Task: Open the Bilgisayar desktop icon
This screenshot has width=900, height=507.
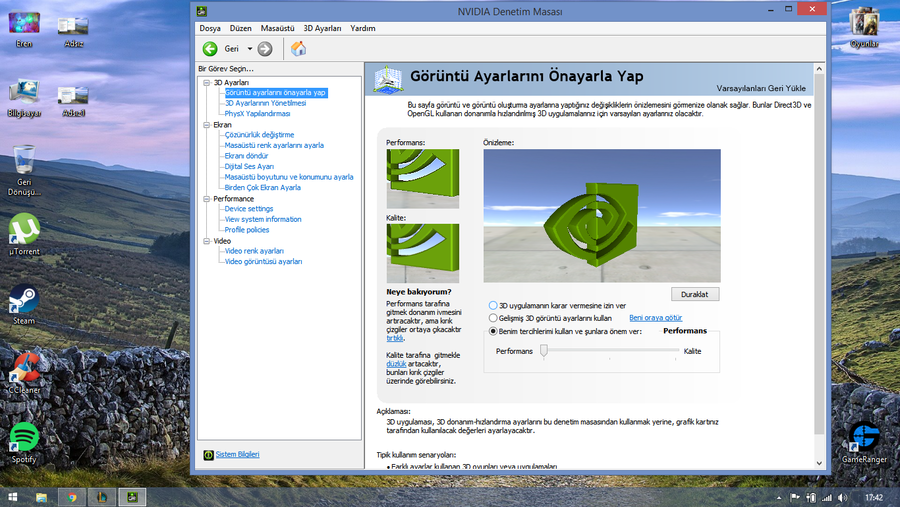Action: pos(24,92)
